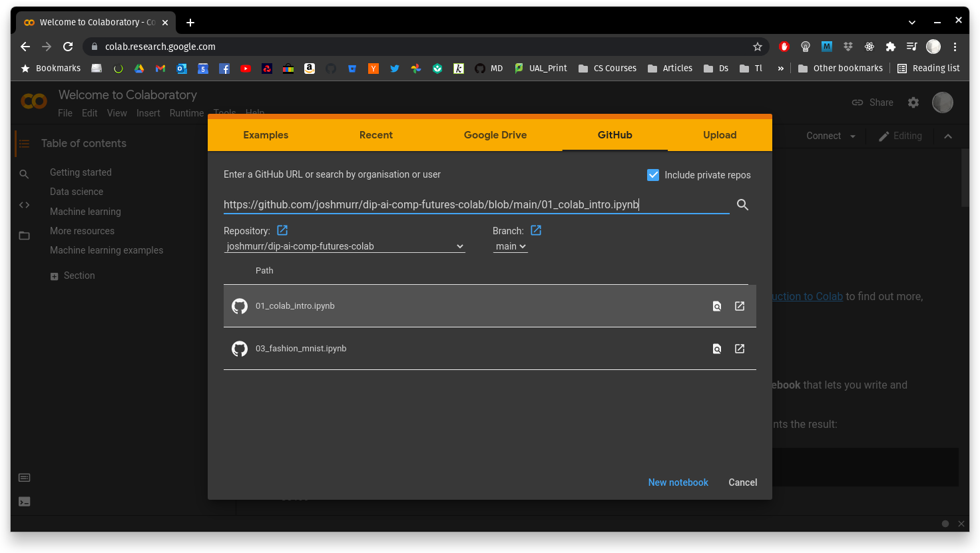Preview 03_fashion_mnist.ipynb with its magnifier file icon

717,349
